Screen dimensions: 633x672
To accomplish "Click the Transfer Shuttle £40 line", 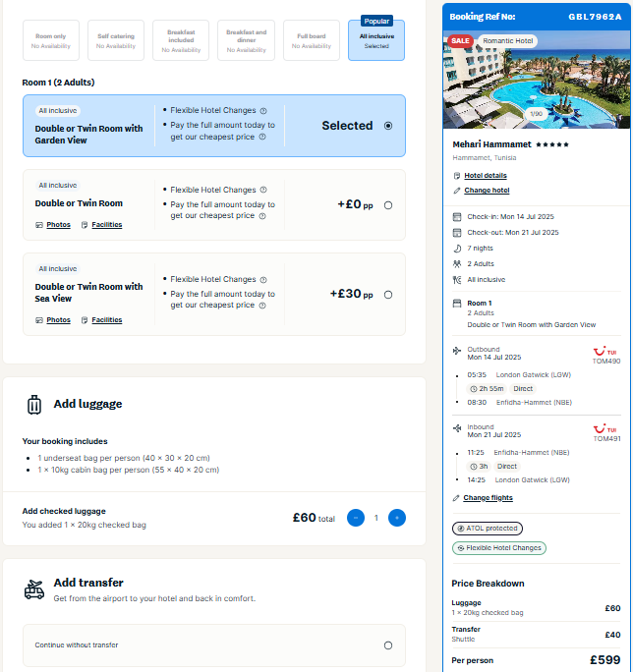I will click(536, 635).
